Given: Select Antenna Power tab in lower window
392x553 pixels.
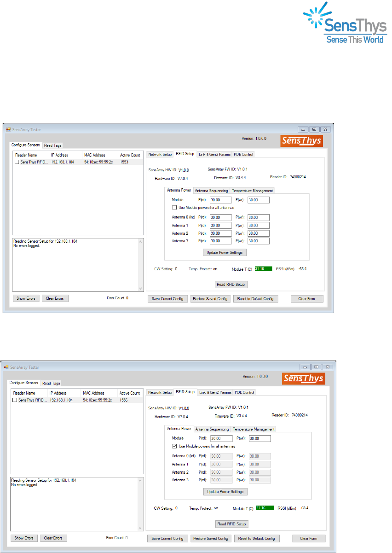Looking at the screenshot, I should click(179, 428).
